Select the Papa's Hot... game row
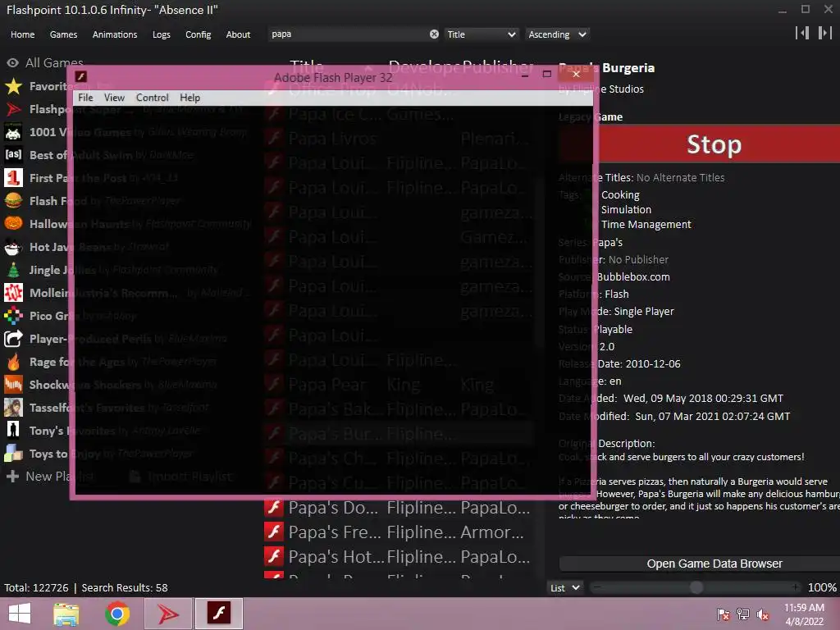 (x=399, y=557)
